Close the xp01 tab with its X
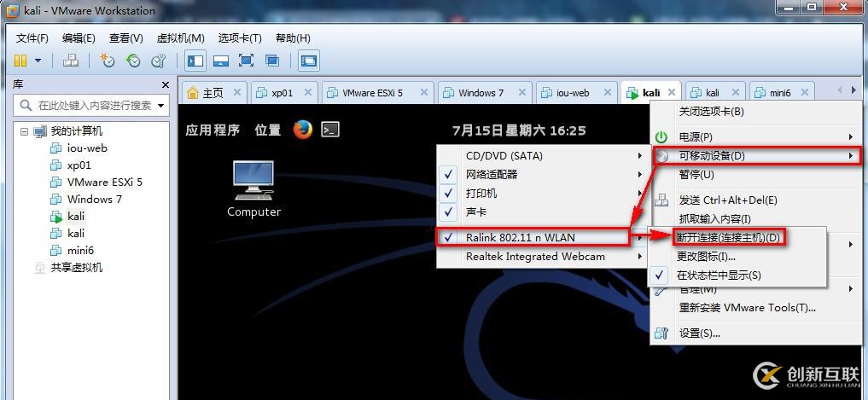The image size is (868, 400). coord(308,92)
